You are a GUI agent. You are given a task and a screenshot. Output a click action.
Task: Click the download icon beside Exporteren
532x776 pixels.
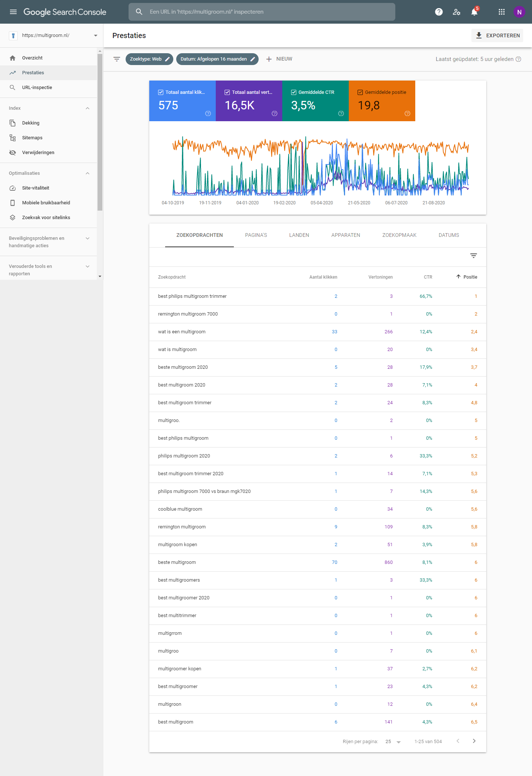point(479,35)
